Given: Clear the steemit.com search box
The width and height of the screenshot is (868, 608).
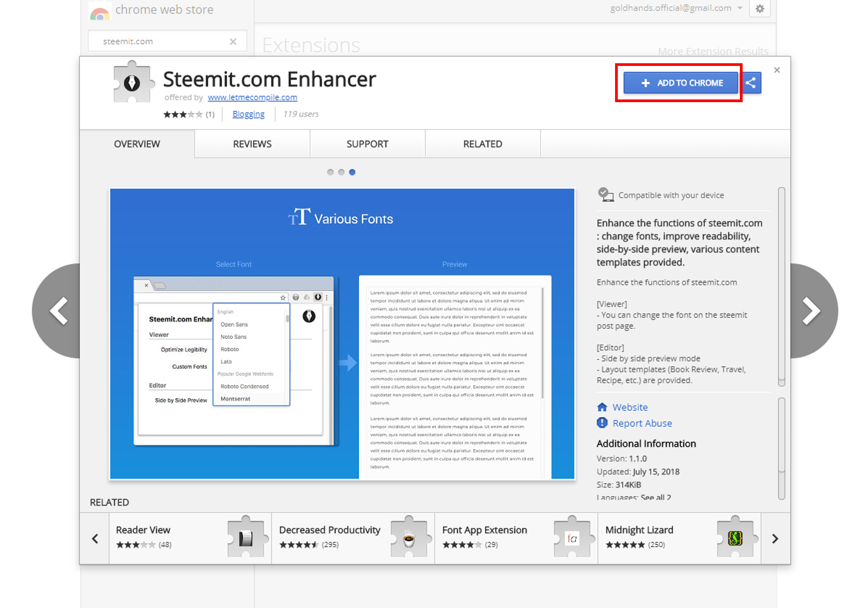Looking at the screenshot, I should click(233, 42).
